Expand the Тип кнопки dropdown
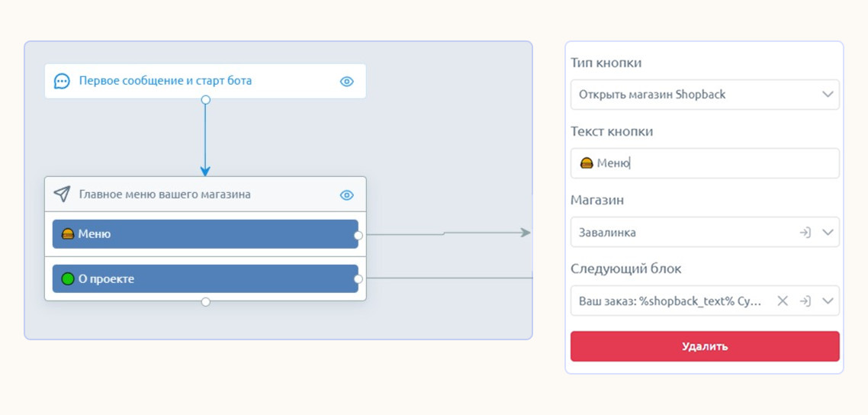Viewport: 868px width, 415px height. [x=828, y=95]
